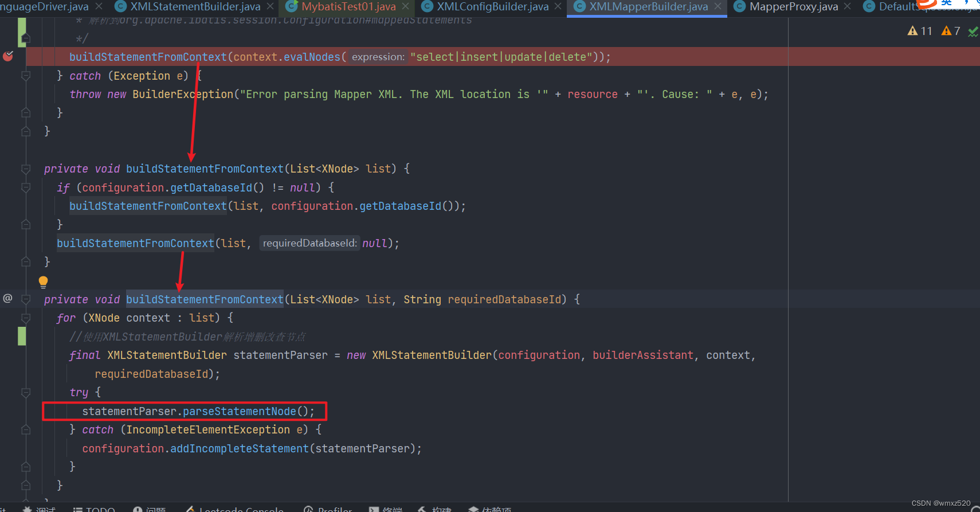Close the MybatisTest01.java tab
The width and height of the screenshot is (980, 512).
pyautogui.click(x=406, y=6)
